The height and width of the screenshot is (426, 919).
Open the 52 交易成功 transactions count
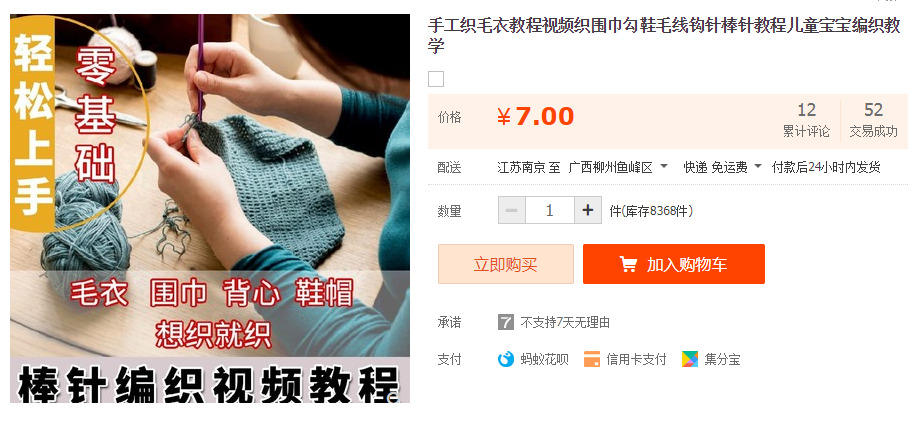[873, 120]
